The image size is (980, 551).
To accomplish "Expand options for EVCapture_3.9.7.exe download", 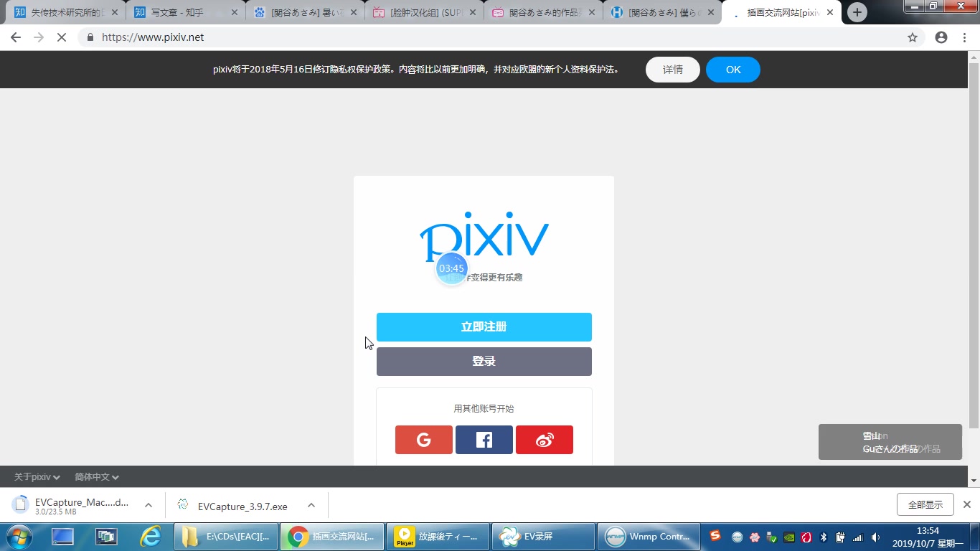I will pos(311,505).
